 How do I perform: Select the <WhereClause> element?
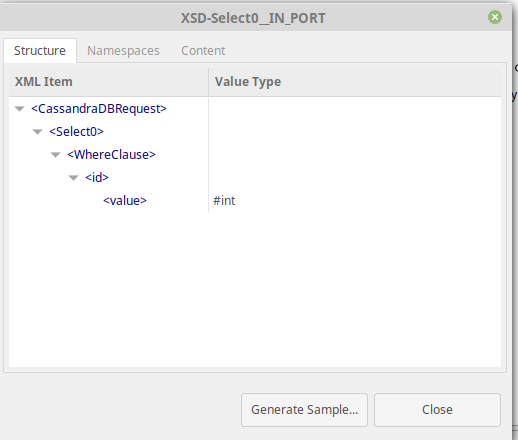click(x=111, y=155)
